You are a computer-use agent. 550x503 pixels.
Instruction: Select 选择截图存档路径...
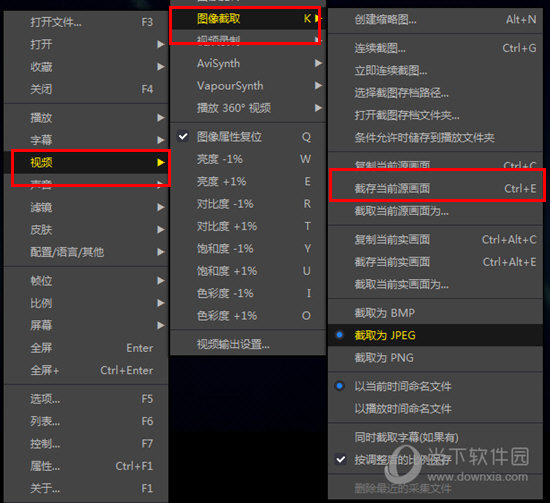click(x=435, y=93)
